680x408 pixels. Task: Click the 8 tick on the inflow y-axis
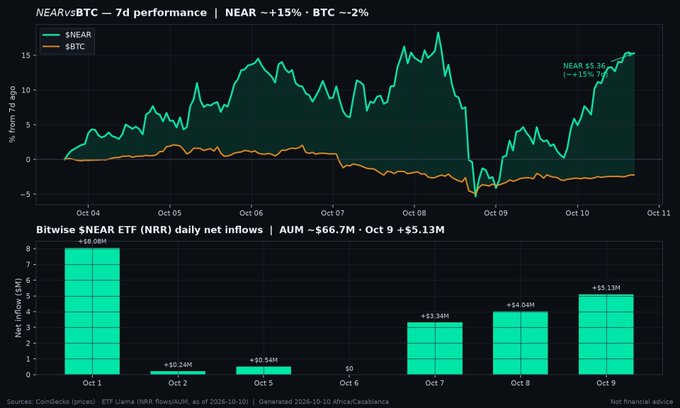[28, 249]
